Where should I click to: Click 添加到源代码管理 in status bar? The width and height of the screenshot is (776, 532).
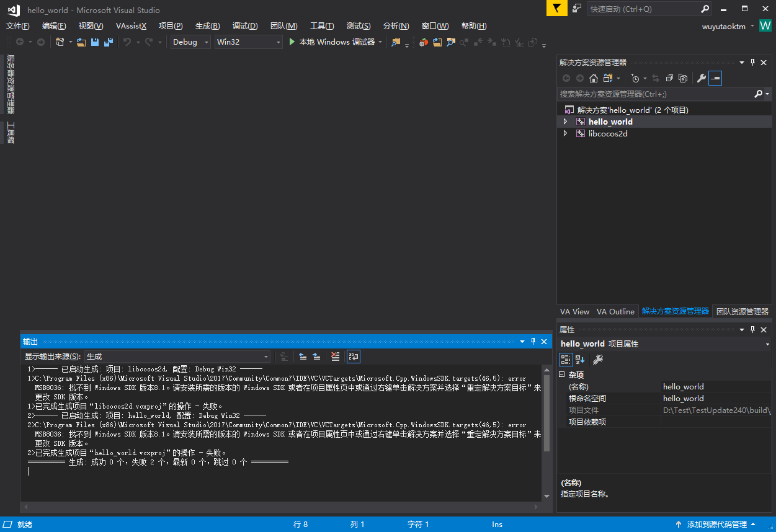[x=716, y=525]
